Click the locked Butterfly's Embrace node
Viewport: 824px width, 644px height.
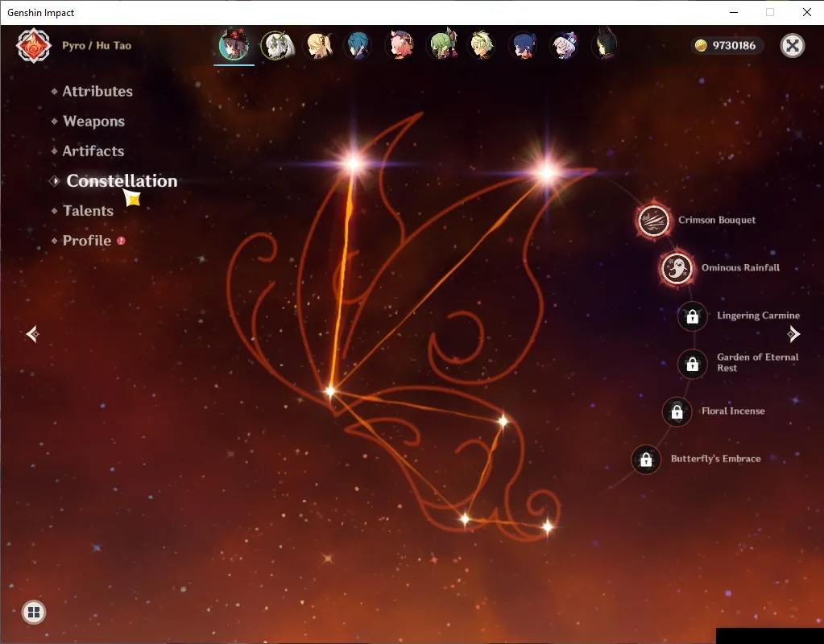(x=646, y=460)
